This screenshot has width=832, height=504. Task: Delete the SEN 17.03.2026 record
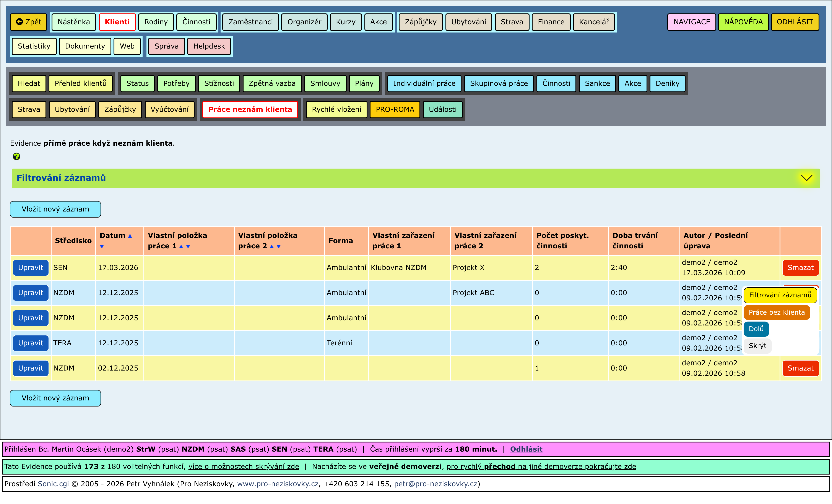(800, 268)
